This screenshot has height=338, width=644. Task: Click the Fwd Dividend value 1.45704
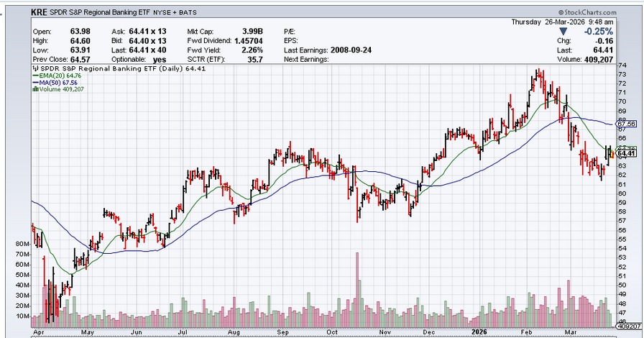point(249,41)
